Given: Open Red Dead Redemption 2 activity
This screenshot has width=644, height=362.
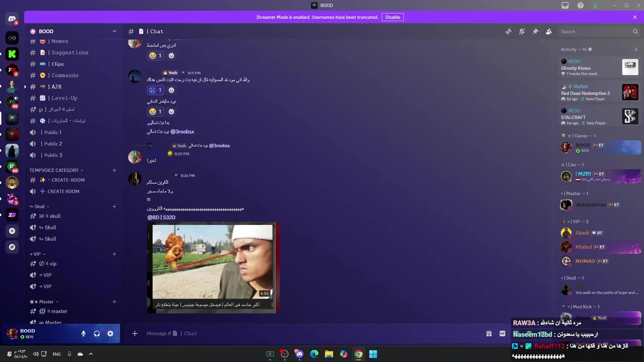Looking at the screenshot, I should 600,93.
